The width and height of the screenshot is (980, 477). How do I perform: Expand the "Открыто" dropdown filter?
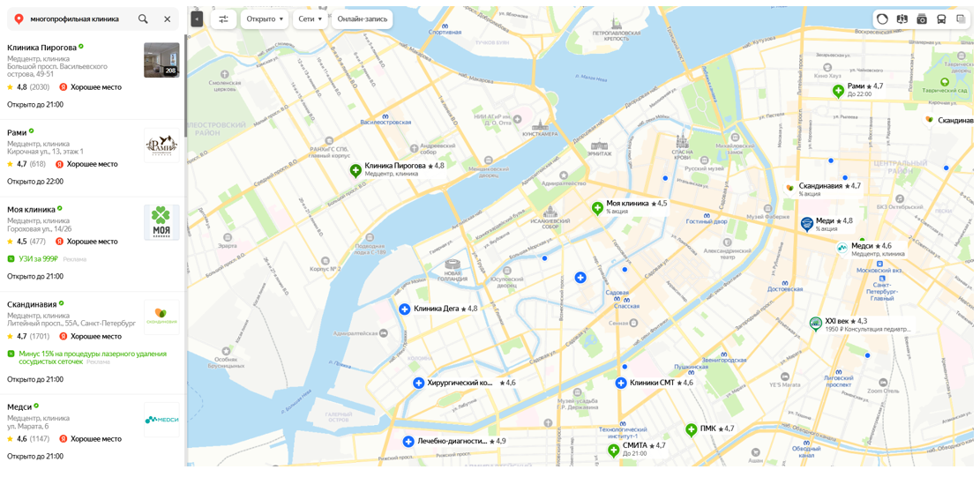click(x=265, y=19)
